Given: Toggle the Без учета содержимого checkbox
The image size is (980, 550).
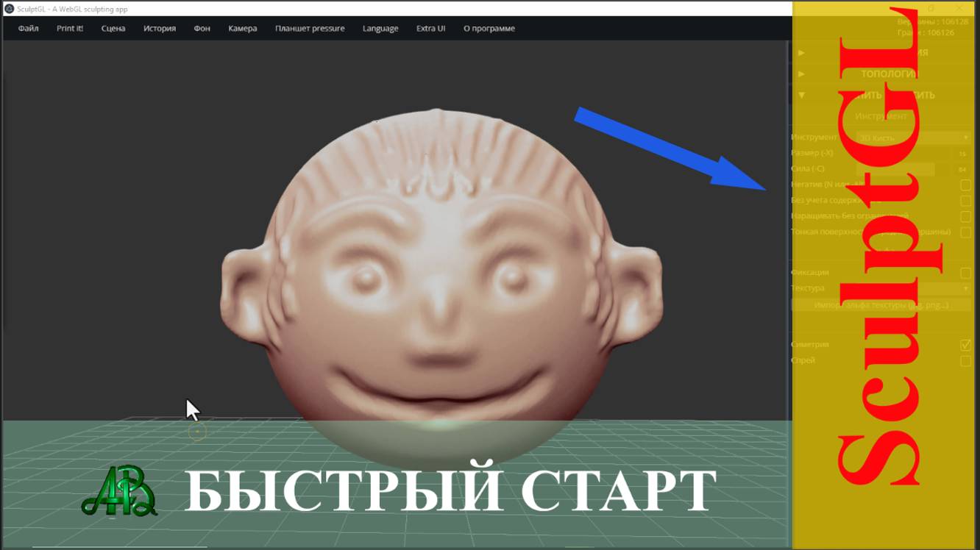Looking at the screenshot, I should click(x=966, y=200).
